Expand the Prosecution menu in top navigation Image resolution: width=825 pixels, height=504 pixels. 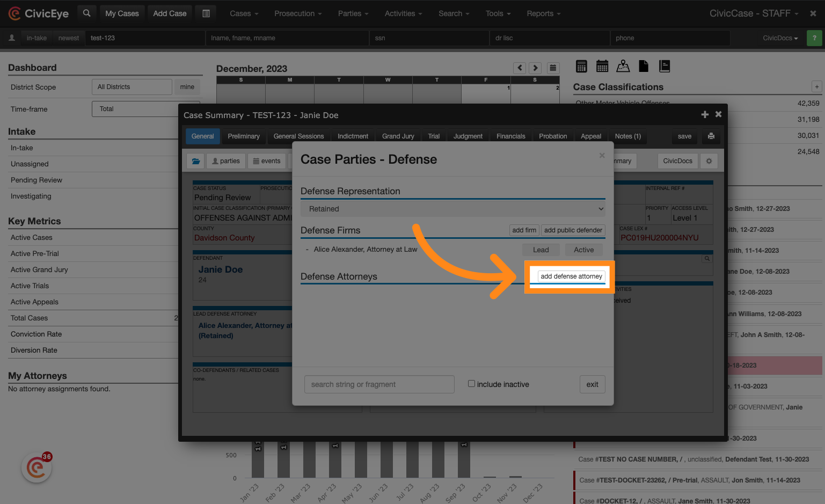pyautogui.click(x=298, y=13)
